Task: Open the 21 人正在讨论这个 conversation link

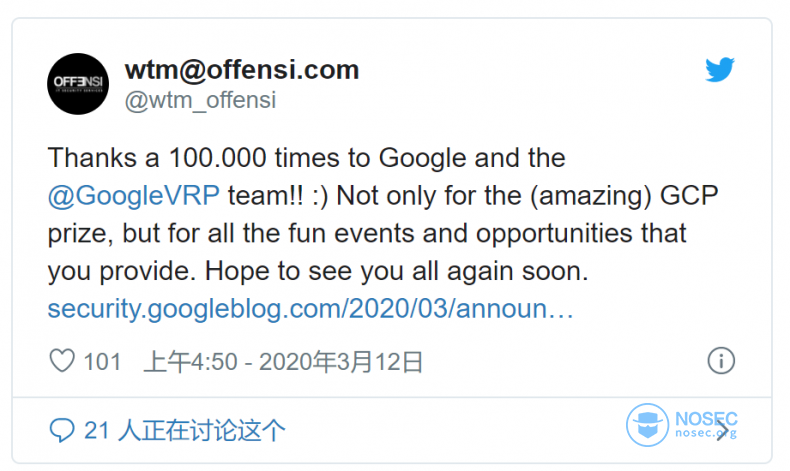Action: 184,431
